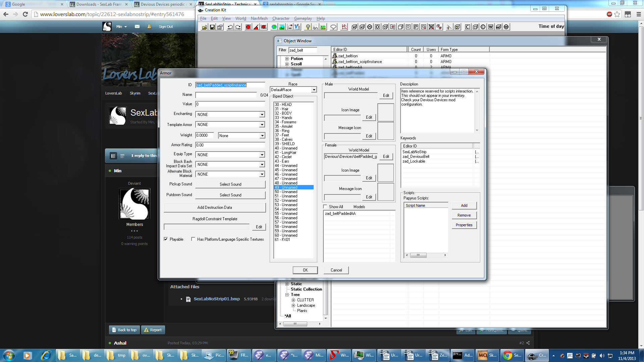Screen dimensions: 644x362
Task: Click the script Properties button
Action: point(464,225)
